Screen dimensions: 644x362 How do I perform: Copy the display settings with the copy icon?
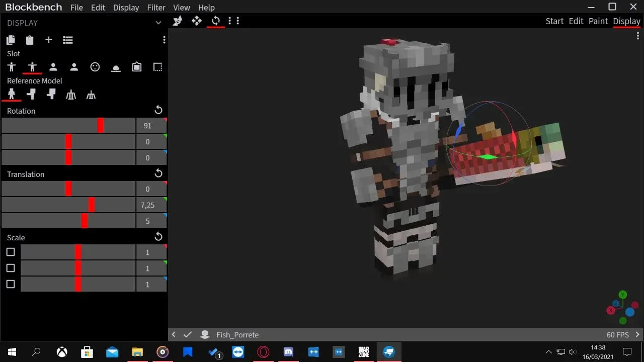coord(11,40)
